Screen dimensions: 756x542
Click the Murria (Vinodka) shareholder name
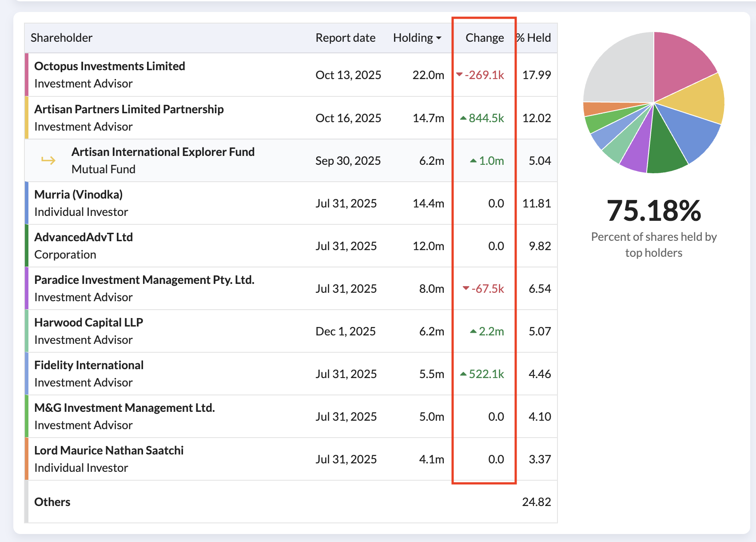pyautogui.click(x=78, y=195)
